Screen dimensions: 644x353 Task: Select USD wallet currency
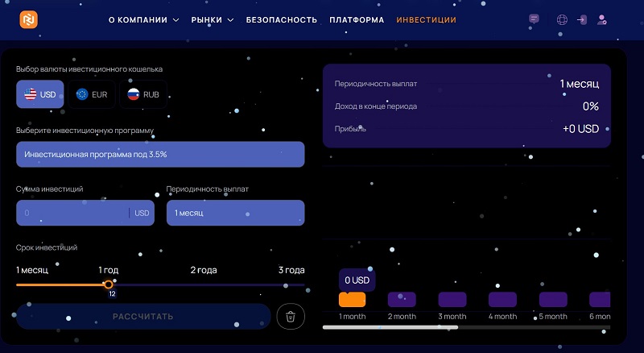click(39, 95)
